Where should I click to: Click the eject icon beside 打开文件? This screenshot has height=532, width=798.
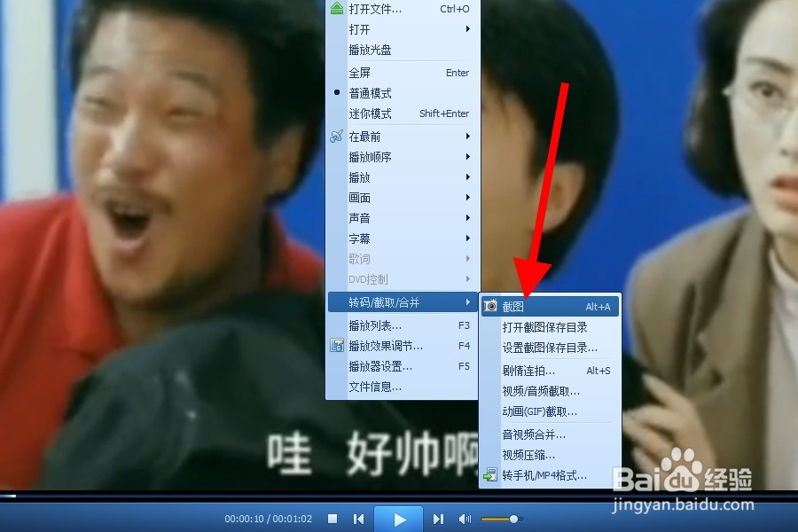(336, 9)
